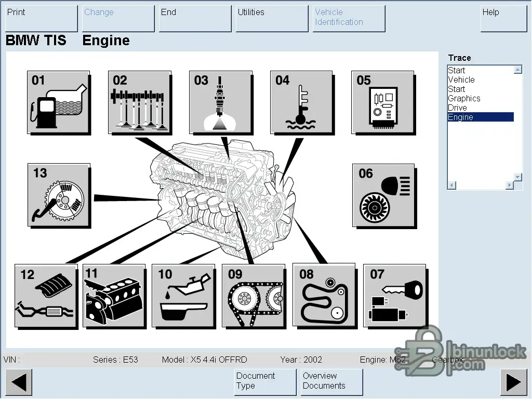Click the Print button
Image resolution: width=532 pixels, height=399 pixels.
click(42, 19)
